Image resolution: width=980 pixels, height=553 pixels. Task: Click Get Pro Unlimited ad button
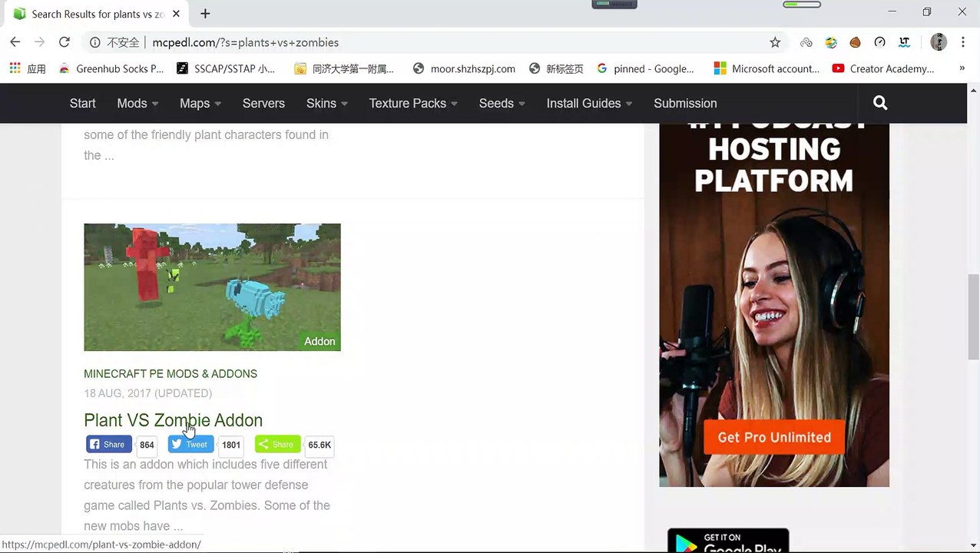click(x=774, y=437)
